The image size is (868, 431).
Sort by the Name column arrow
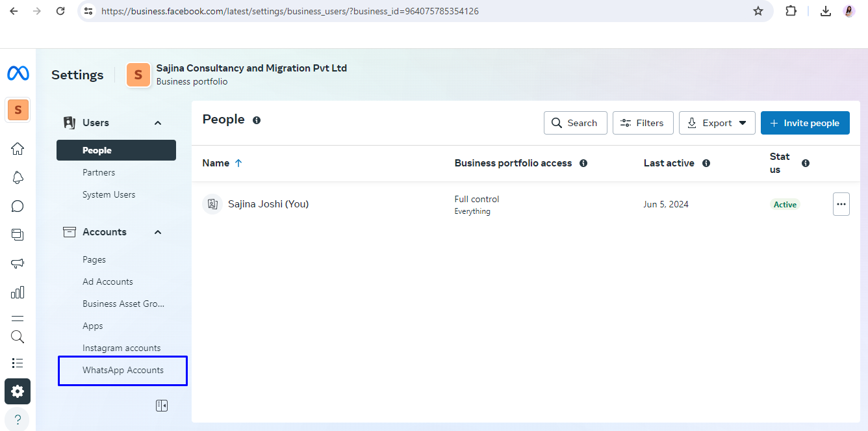click(238, 163)
